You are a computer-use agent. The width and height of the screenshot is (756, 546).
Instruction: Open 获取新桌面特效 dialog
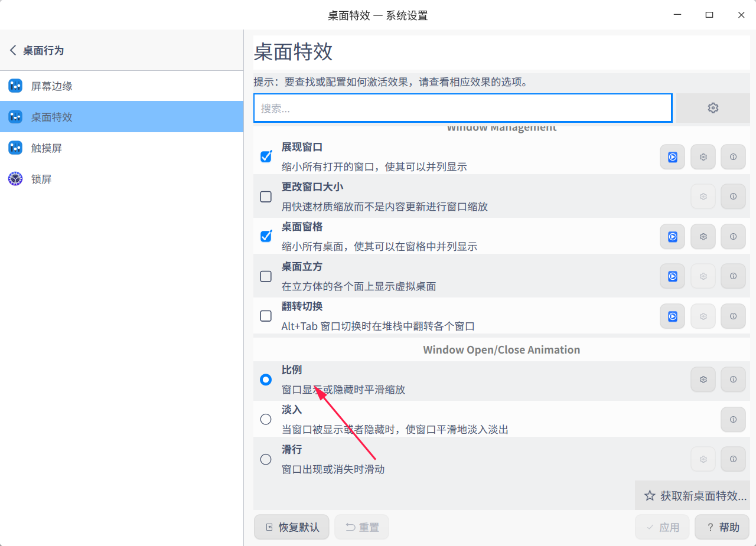692,496
